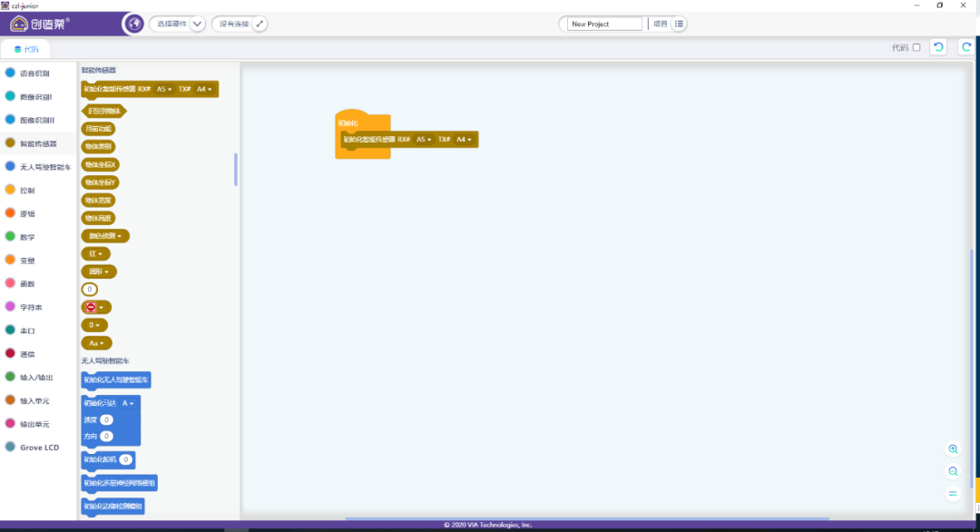
Task: Click the 没有连接 connection expand icon
Action: (x=260, y=24)
